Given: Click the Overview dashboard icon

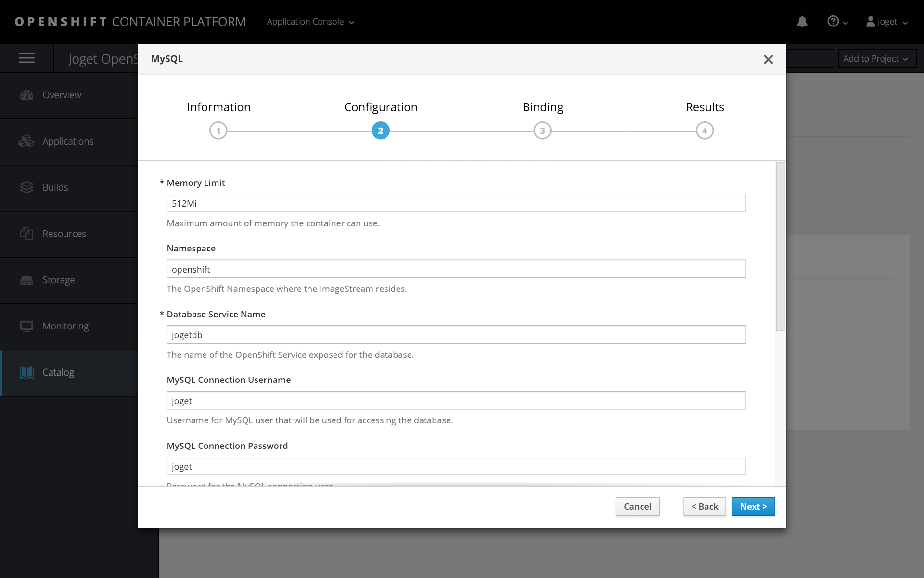Looking at the screenshot, I should pyautogui.click(x=26, y=95).
